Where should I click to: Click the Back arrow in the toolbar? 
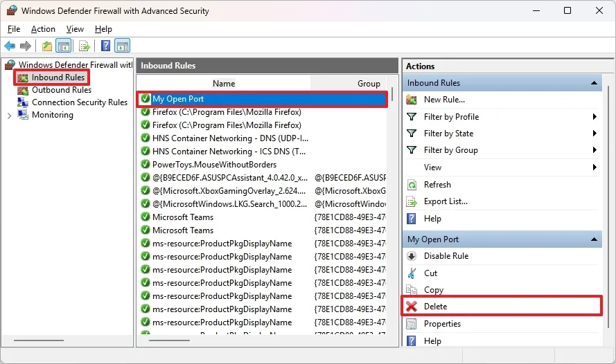10,46
